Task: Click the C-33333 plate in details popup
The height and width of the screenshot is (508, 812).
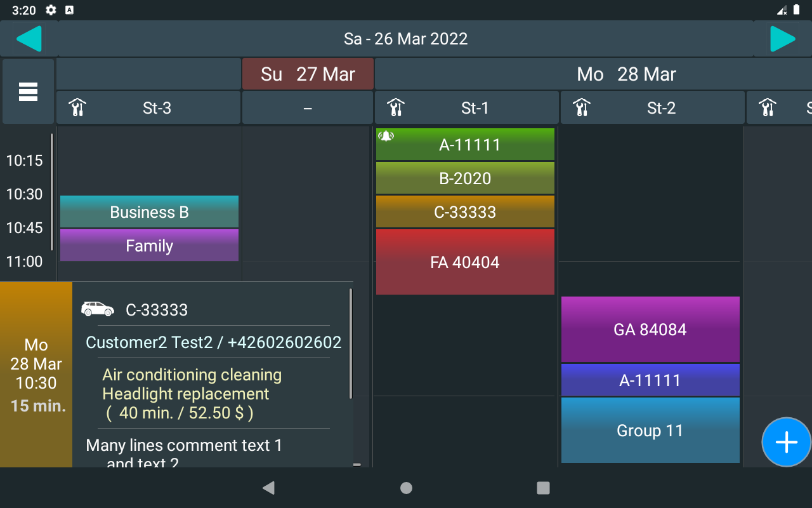Action: [157, 310]
